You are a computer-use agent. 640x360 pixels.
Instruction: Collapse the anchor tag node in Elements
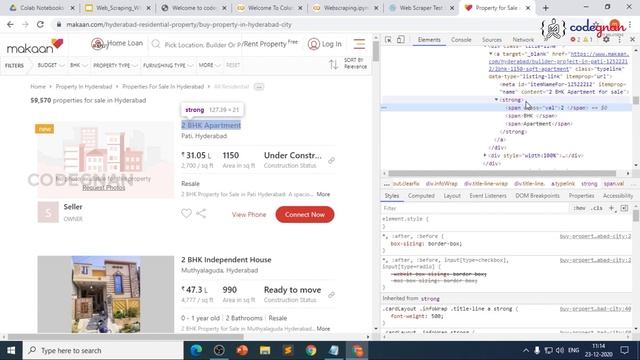(491, 53)
